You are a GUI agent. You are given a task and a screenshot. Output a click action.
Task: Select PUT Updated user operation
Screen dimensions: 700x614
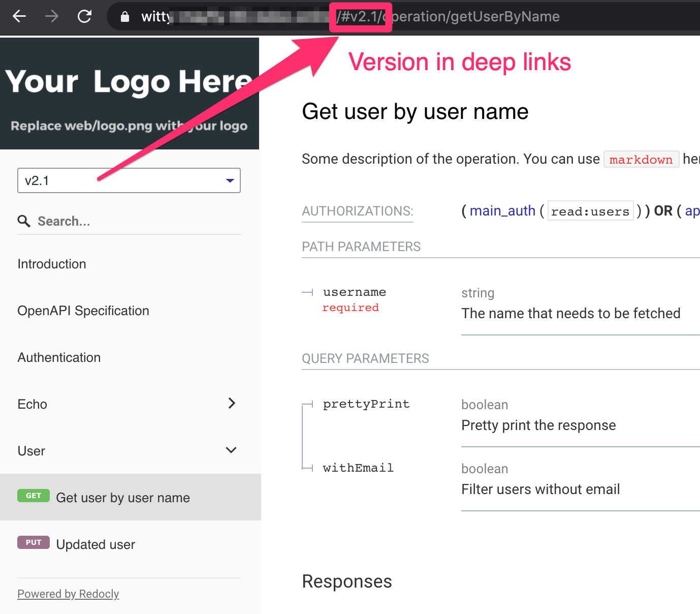pos(131,544)
